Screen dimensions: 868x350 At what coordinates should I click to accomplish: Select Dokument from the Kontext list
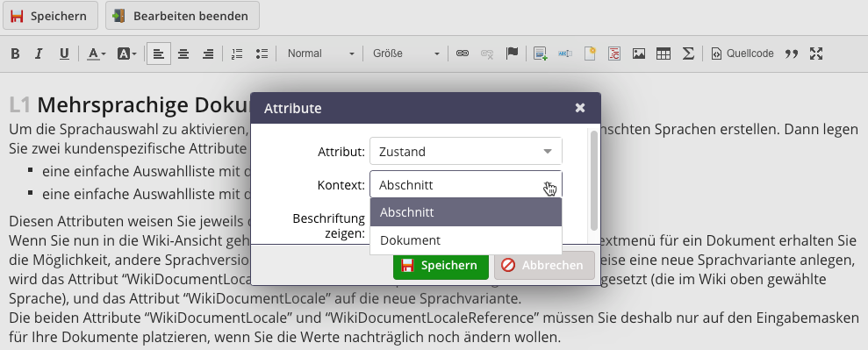pos(466,240)
